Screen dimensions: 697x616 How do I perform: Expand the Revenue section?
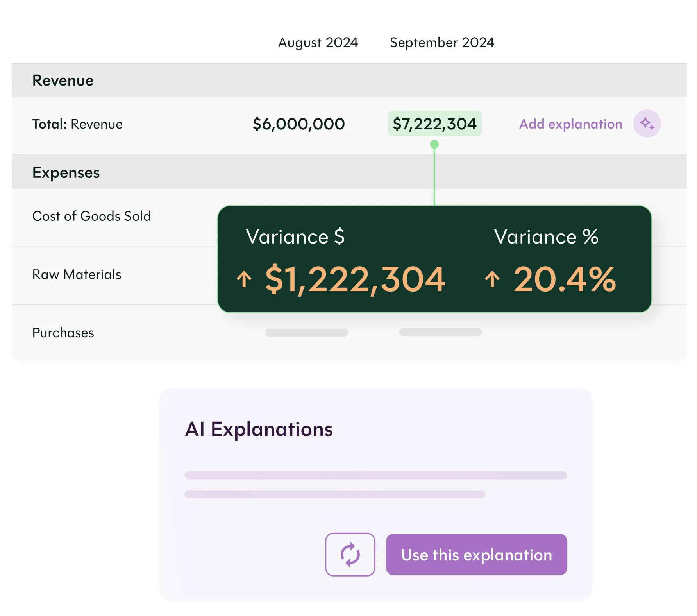tap(63, 80)
